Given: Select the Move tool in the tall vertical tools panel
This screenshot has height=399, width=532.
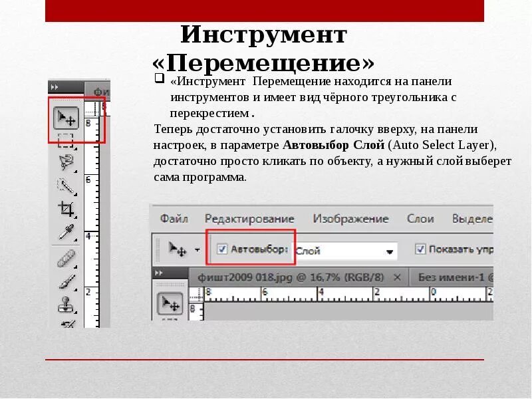Looking at the screenshot, I should point(66,118).
